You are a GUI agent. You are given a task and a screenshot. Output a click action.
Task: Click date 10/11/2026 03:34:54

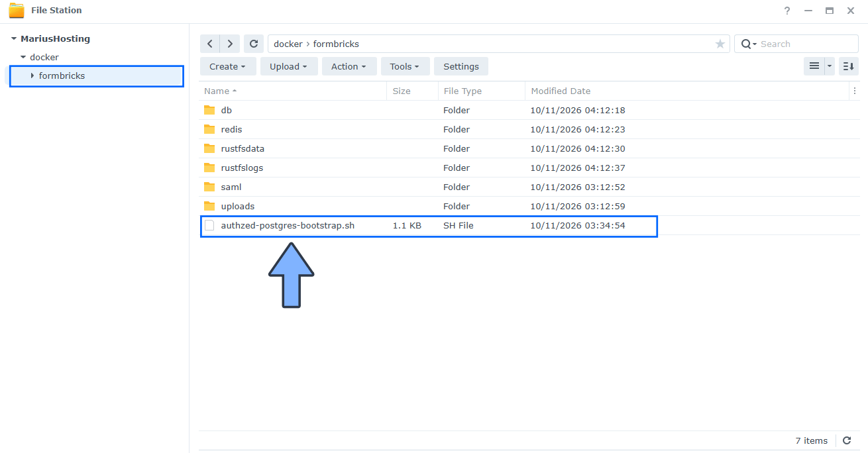578,225
